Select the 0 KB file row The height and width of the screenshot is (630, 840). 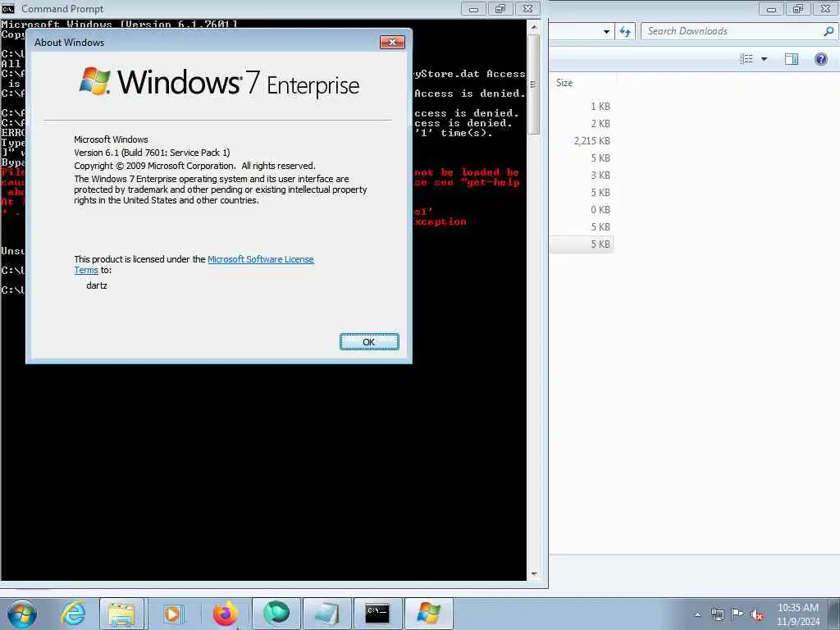click(x=583, y=210)
